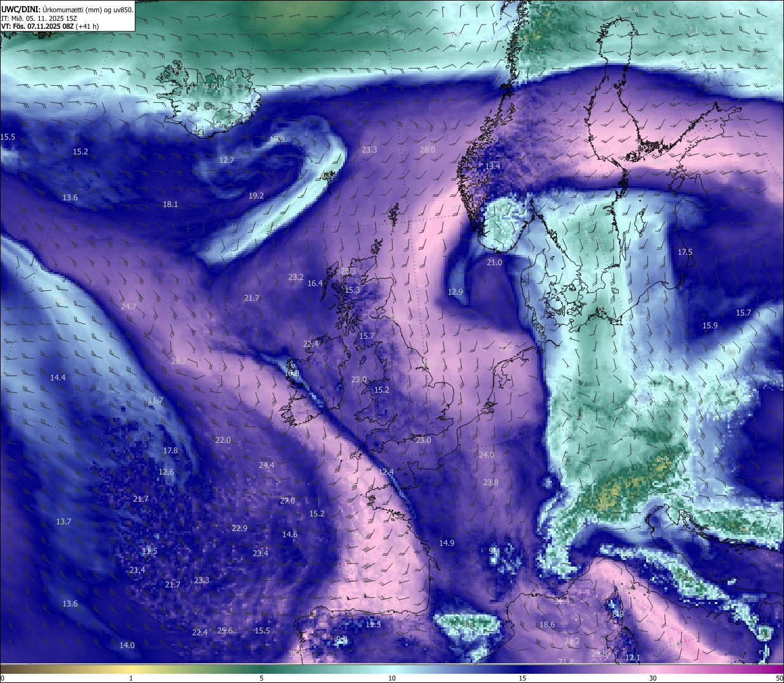This screenshot has height=683, width=784.
Task: Click the map value 18.6
Action: pyautogui.click(x=547, y=624)
